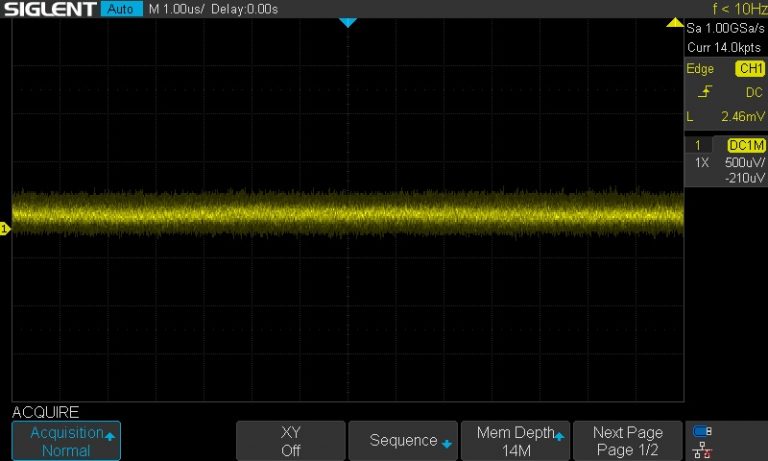
Task: Open the Acquisition Normal dropdown
Action: point(66,441)
